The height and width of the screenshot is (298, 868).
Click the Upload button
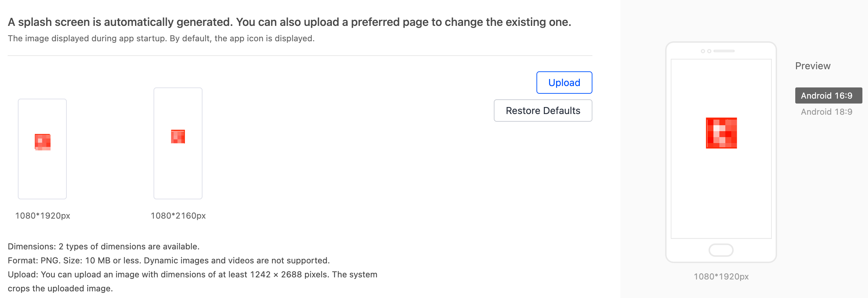[564, 83]
